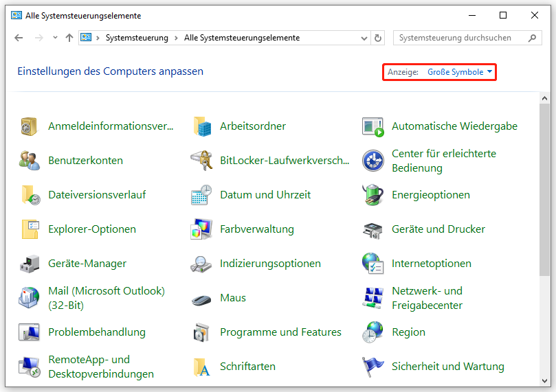The image size is (556, 392).
Task: Click the control panel icon in address bar
Action: point(86,37)
